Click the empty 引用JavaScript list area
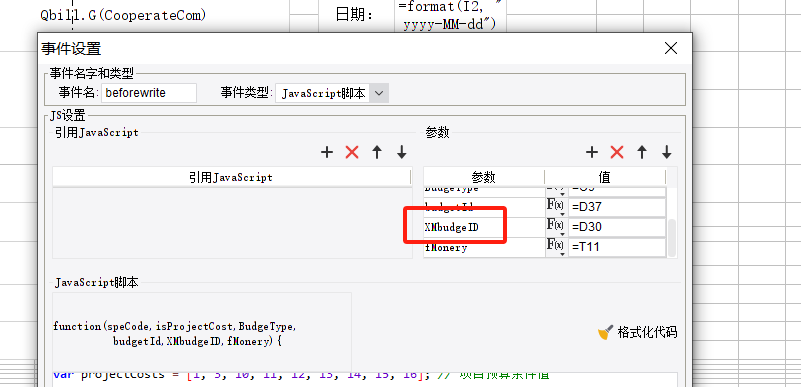 [x=232, y=223]
